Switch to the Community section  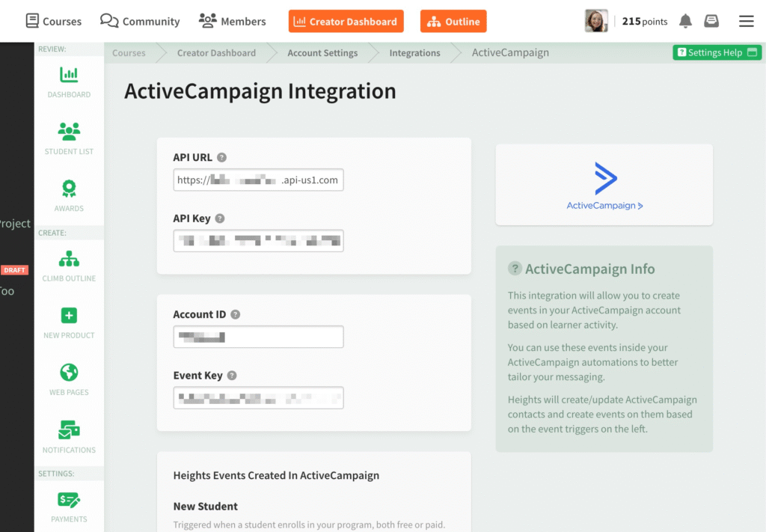point(139,21)
